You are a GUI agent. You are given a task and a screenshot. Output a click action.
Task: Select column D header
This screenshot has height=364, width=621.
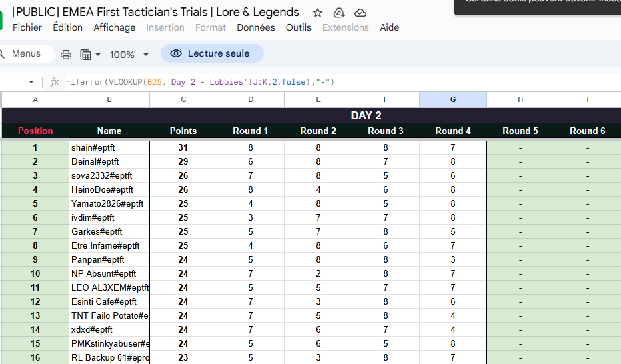click(x=251, y=100)
